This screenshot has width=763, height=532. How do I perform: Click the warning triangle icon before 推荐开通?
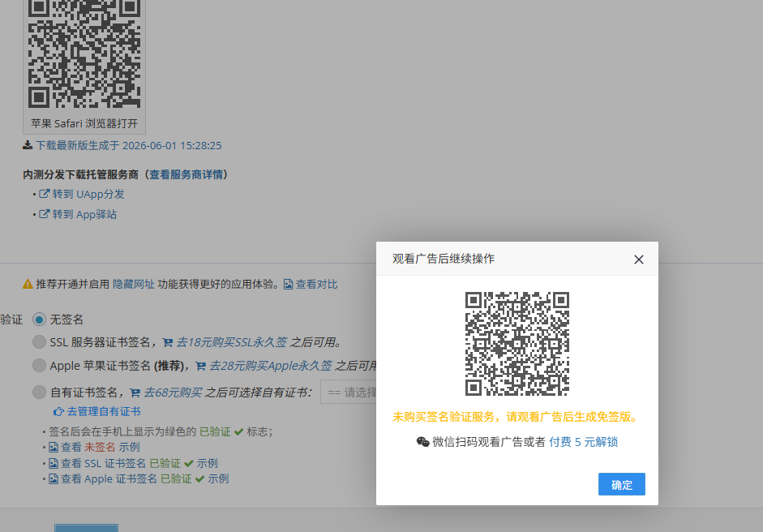(28, 285)
